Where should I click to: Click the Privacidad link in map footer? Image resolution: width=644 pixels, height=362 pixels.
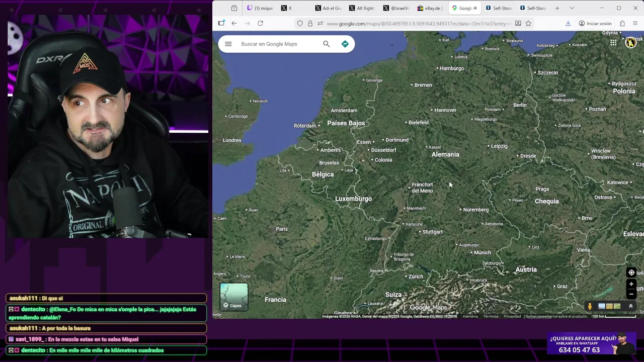pyautogui.click(x=512, y=316)
